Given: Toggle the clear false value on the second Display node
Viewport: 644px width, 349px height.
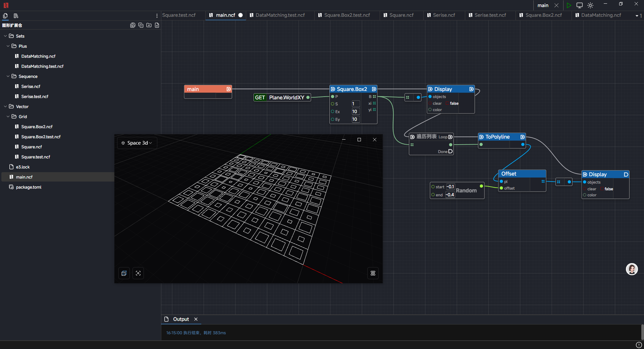Looking at the screenshot, I should click(x=608, y=189).
